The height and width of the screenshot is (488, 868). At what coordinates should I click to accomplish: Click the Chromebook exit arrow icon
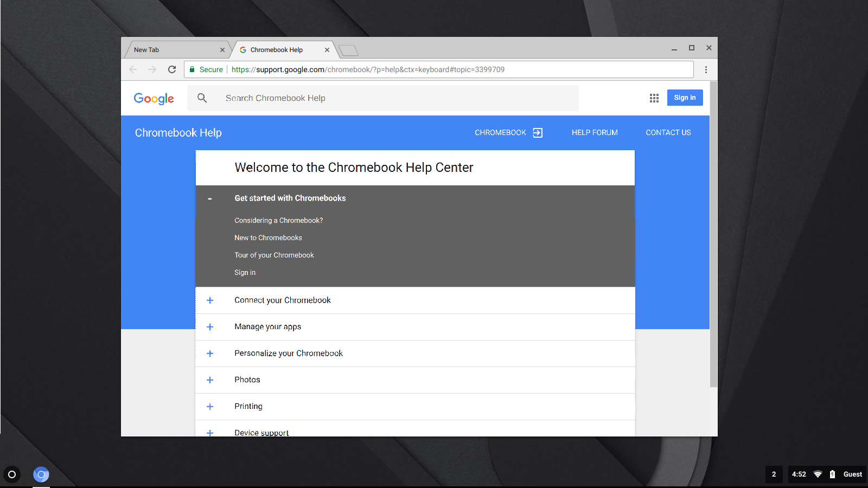[538, 133]
